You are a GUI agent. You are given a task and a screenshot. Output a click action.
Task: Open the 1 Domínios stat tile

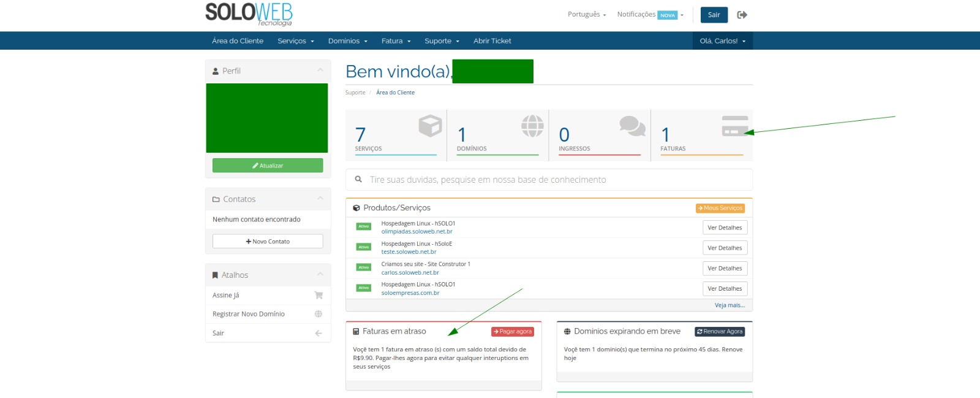click(x=498, y=136)
